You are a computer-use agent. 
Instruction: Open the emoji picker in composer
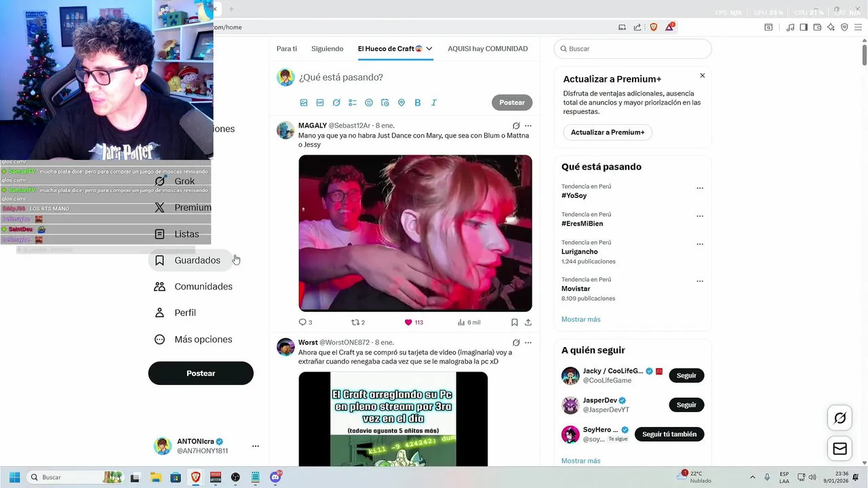[369, 102]
